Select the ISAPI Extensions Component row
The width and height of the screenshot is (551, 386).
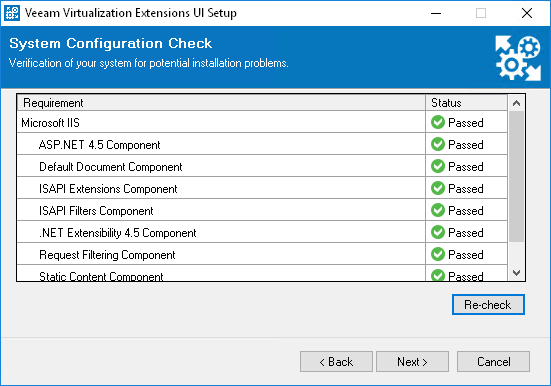click(262, 188)
